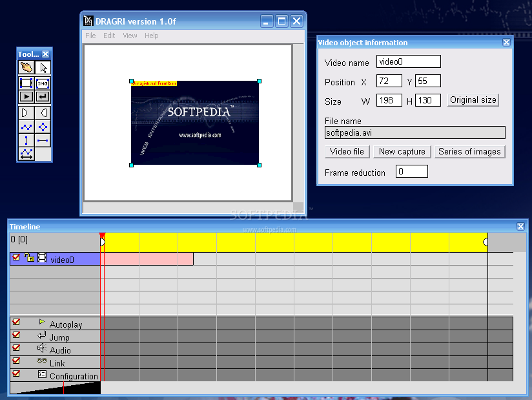Click the red playhead marker on timeline
This screenshot has width=532, height=400.
pyautogui.click(x=102, y=236)
